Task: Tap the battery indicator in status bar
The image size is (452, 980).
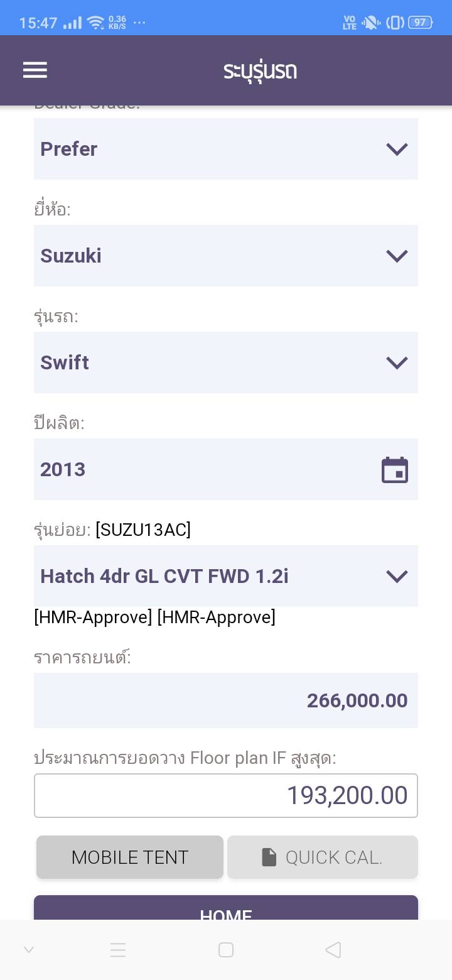Action: (x=420, y=23)
